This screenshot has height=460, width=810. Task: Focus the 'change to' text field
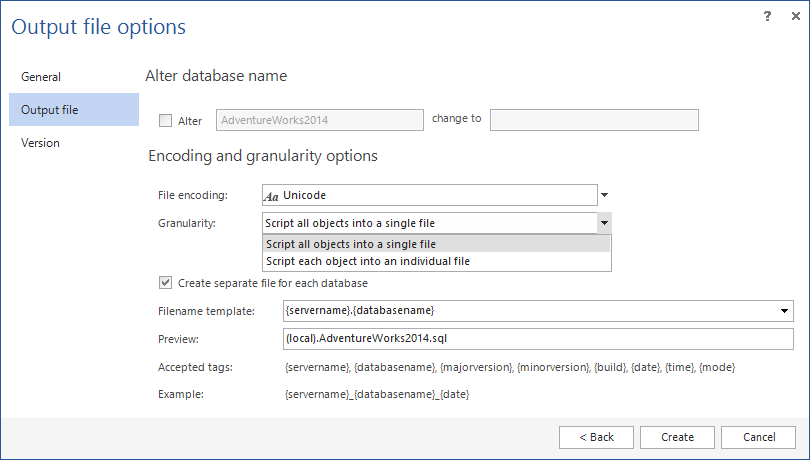[x=594, y=120]
